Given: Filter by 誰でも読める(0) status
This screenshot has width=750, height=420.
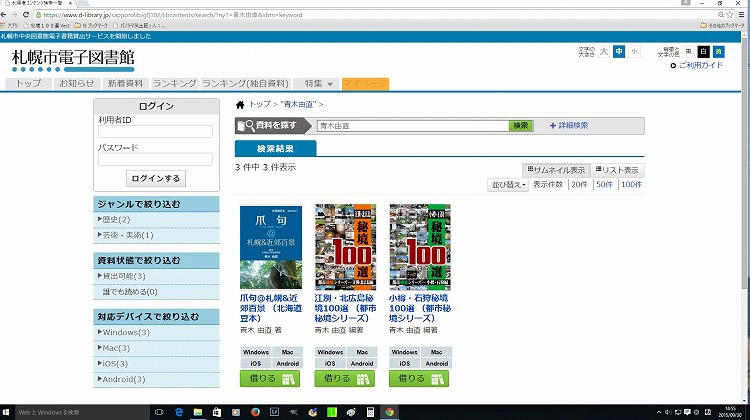Looking at the screenshot, I should [x=156, y=292].
